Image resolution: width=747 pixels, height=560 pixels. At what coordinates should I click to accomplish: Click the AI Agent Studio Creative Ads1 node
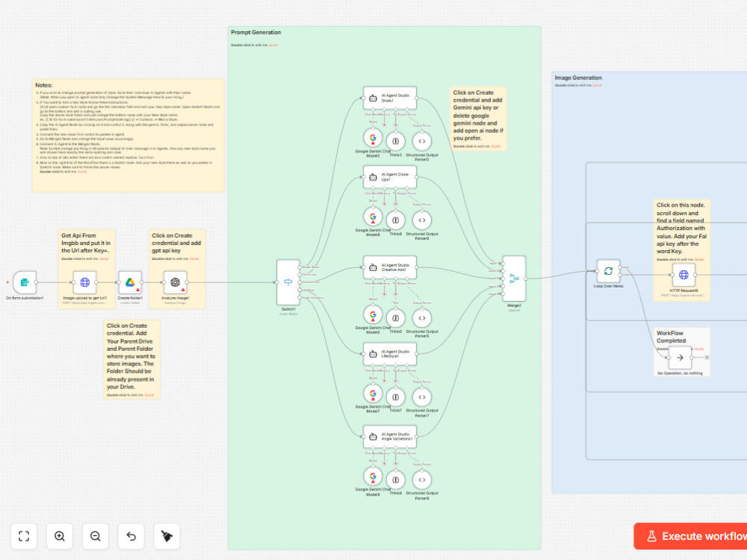coord(390,267)
